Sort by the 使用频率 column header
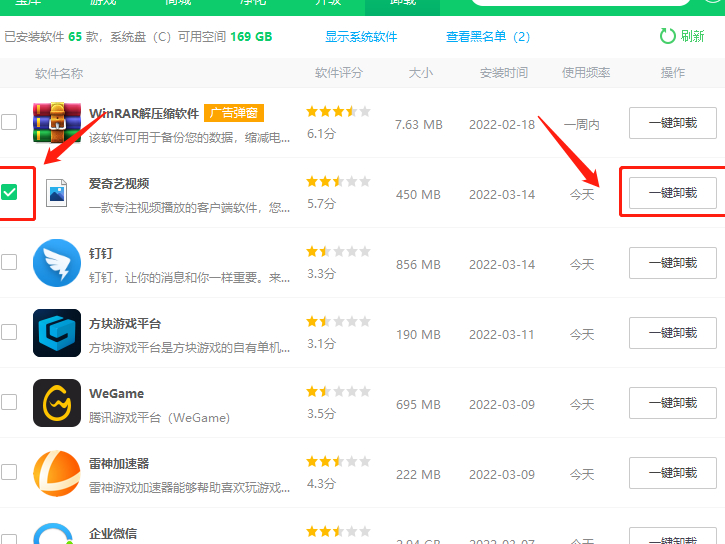This screenshot has width=725, height=544. coord(586,73)
